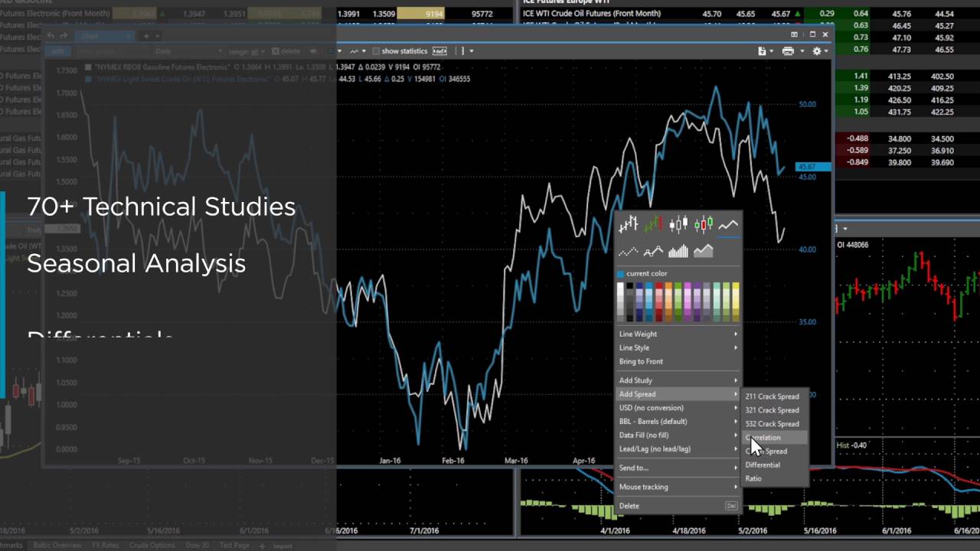This screenshot has height=551, width=980.
Task: Open dropdown arrow beside the line-type icon
Action: tap(364, 51)
